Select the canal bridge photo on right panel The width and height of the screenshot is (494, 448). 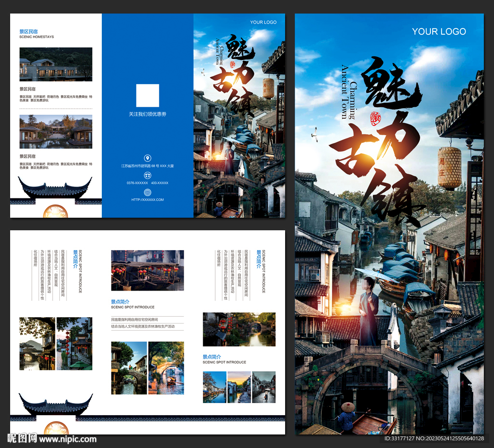pyautogui.click(x=239, y=329)
